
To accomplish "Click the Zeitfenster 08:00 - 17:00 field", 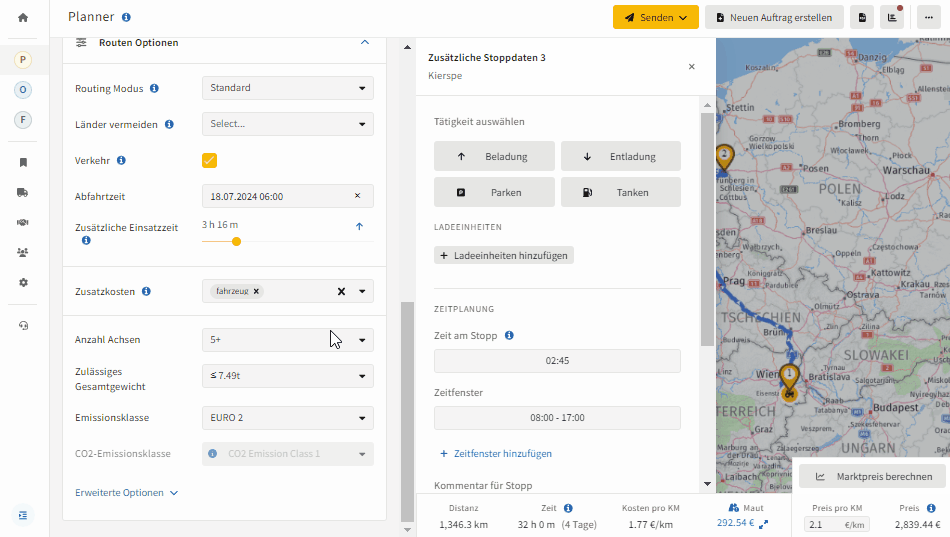I will [x=557, y=418].
